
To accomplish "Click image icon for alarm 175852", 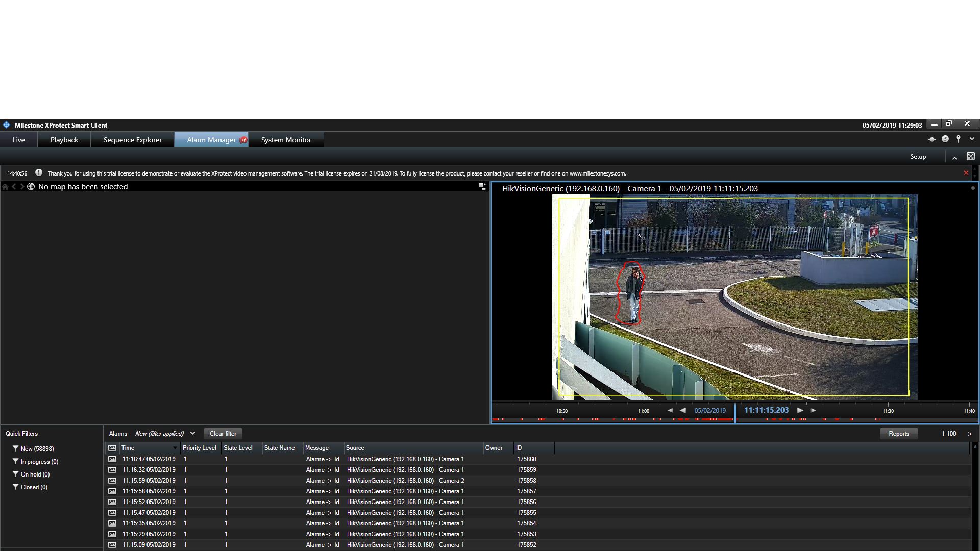I will point(112,545).
